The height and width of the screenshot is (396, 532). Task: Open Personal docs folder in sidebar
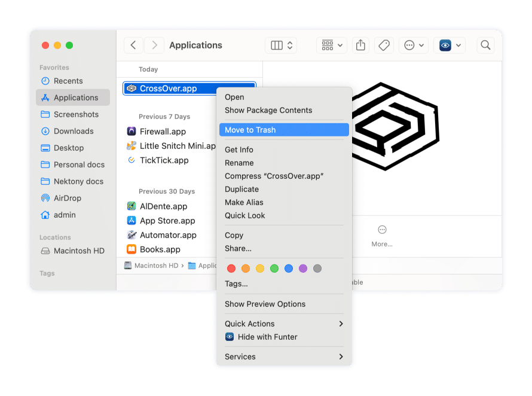click(x=72, y=165)
